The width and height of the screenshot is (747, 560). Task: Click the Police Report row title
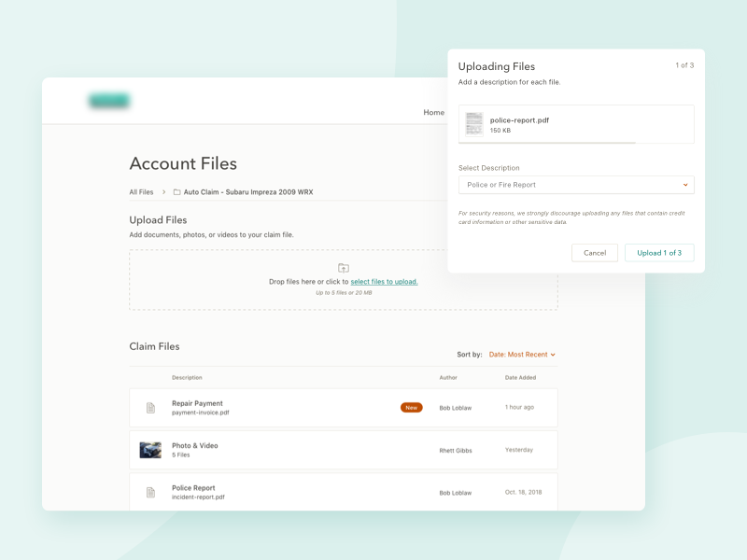click(193, 487)
